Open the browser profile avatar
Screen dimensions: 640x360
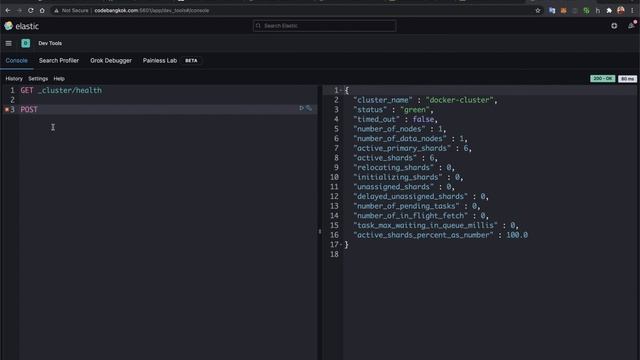[x=621, y=11]
